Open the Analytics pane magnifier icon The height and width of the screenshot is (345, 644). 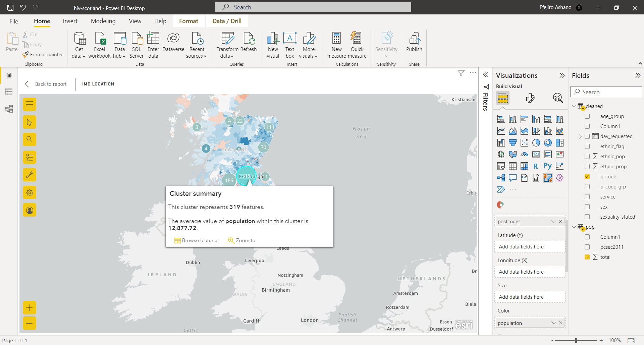(558, 98)
